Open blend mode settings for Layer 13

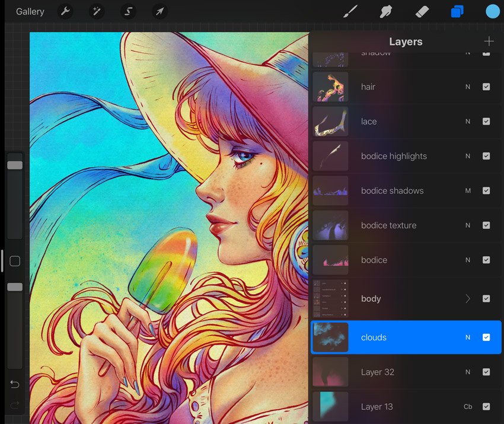[468, 407]
